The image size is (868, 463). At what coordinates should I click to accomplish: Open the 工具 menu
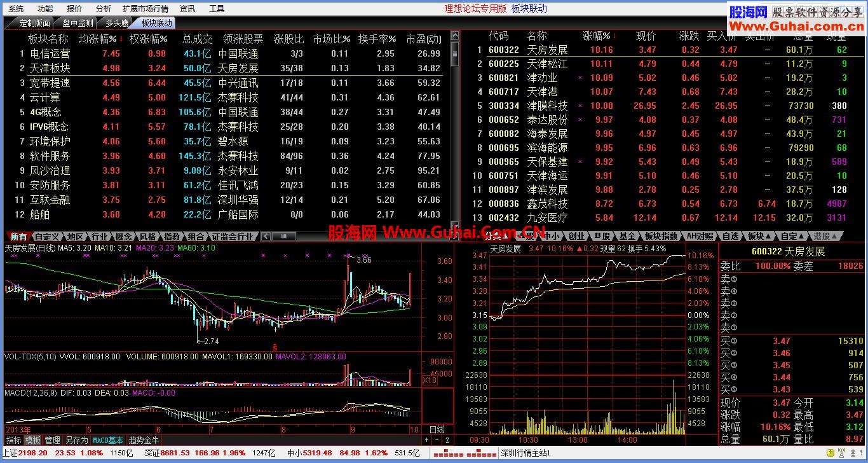tap(217, 8)
